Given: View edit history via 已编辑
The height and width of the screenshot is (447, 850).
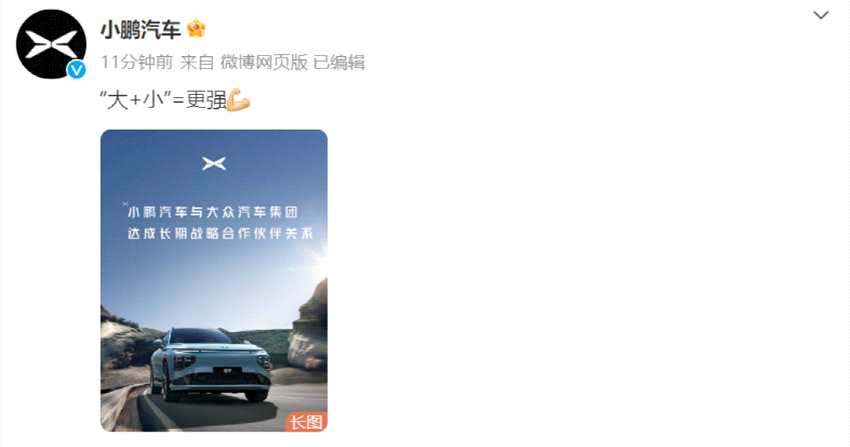Looking at the screenshot, I should point(339,62).
